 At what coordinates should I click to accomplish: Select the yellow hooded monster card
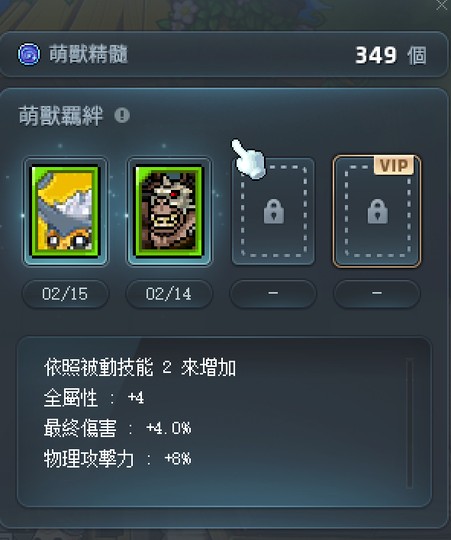coord(65,211)
